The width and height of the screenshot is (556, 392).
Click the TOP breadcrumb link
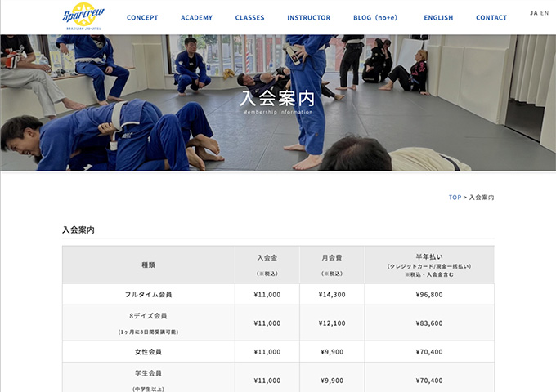[x=455, y=198]
